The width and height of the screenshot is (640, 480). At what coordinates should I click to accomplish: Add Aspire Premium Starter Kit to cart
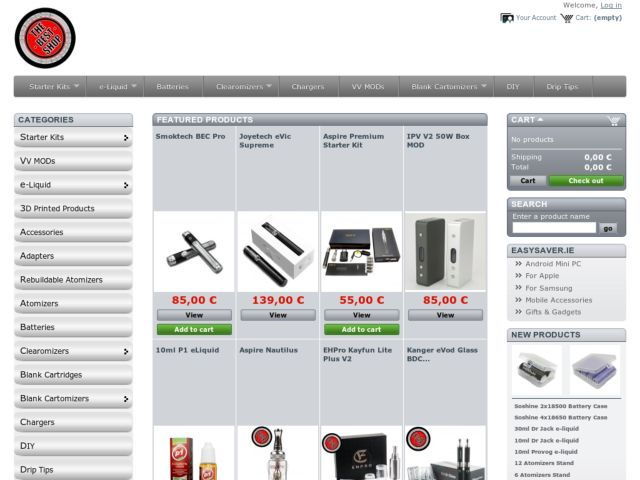pyautogui.click(x=362, y=329)
